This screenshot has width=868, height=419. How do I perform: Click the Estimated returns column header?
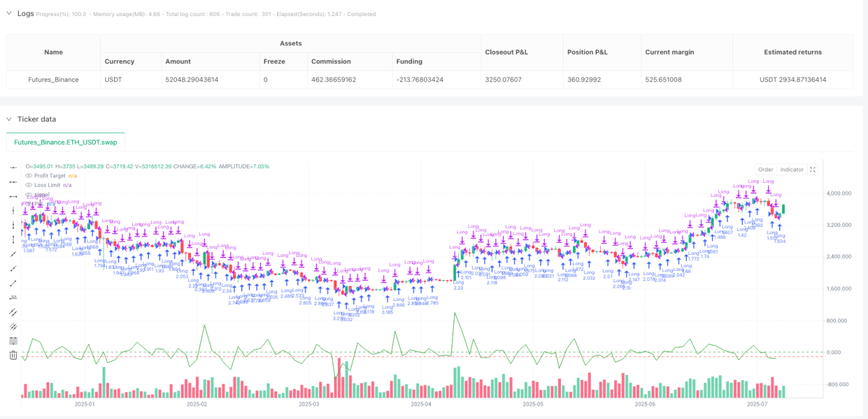click(x=793, y=52)
